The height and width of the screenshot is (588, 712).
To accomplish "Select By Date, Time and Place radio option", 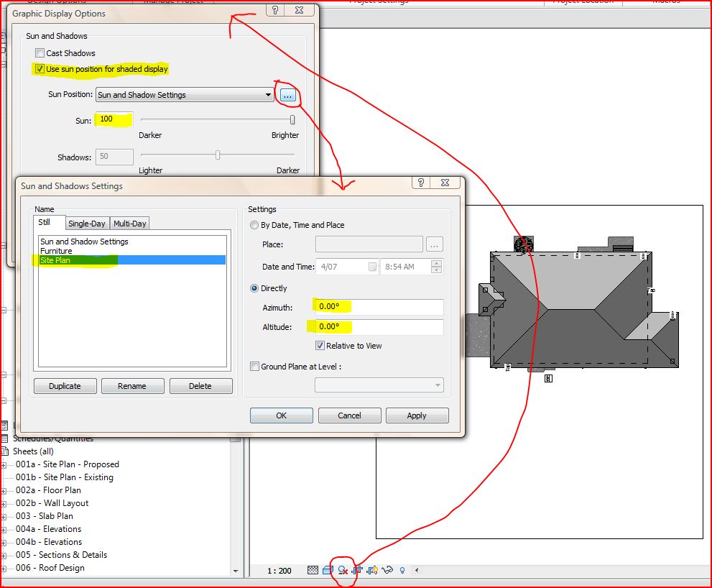I will [x=254, y=225].
